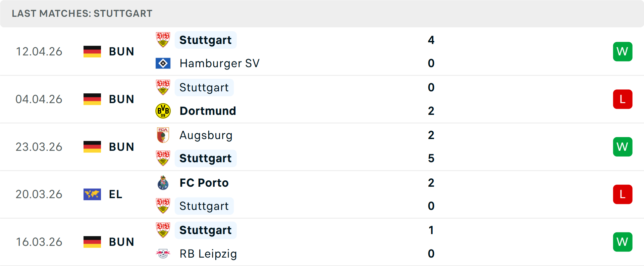This screenshot has width=644, height=266.
Task: Click the FC Porto crest
Action: point(163,183)
